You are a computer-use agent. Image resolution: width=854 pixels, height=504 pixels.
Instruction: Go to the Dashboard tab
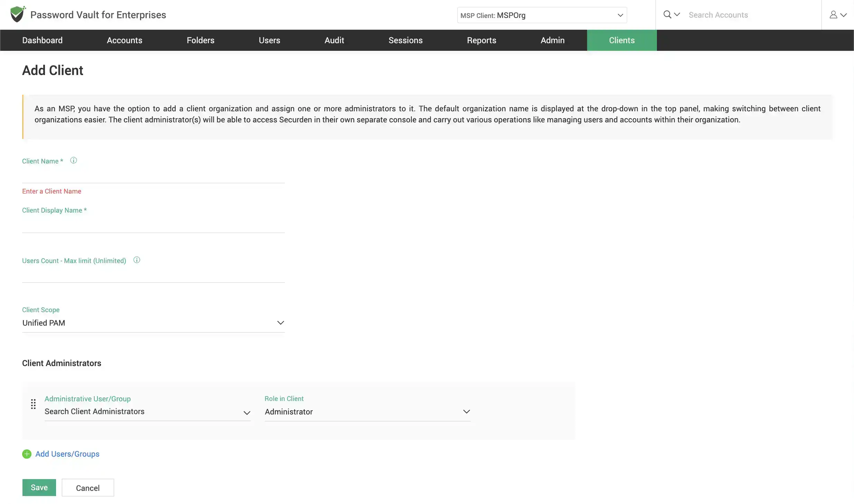coord(42,40)
